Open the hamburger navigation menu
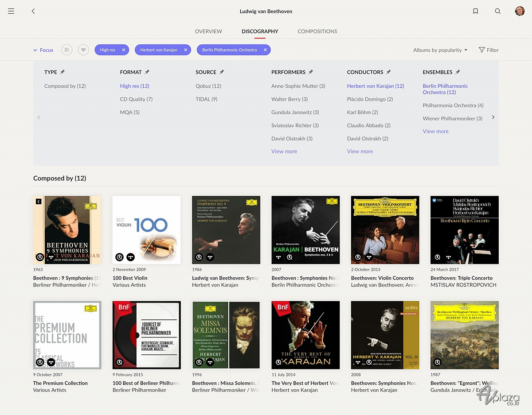Image resolution: width=532 pixels, height=415 pixels. pyautogui.click(x=11, y=11)
